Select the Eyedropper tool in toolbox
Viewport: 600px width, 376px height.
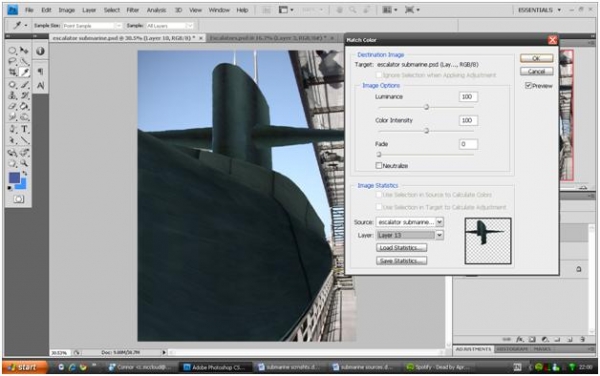[24, 72]
